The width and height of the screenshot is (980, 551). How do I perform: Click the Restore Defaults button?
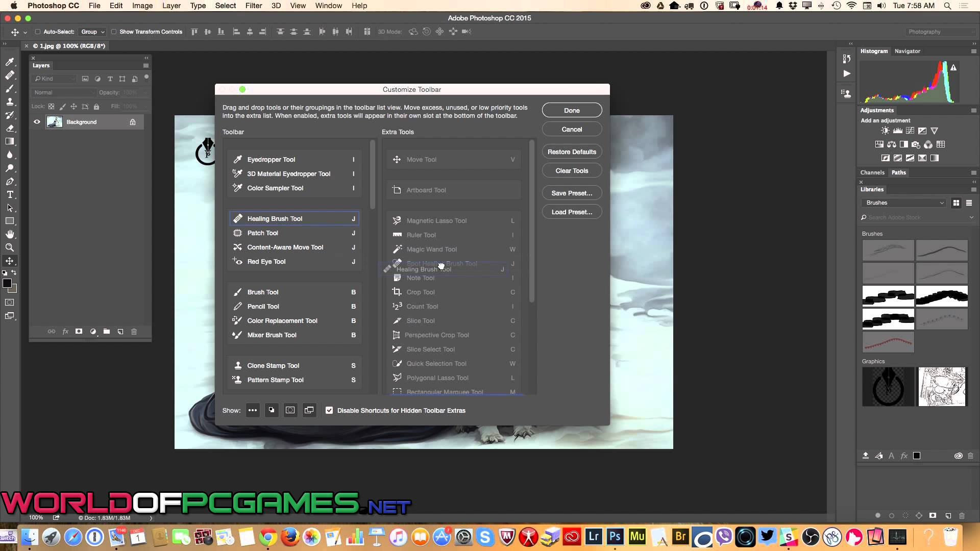coord(572,151)
